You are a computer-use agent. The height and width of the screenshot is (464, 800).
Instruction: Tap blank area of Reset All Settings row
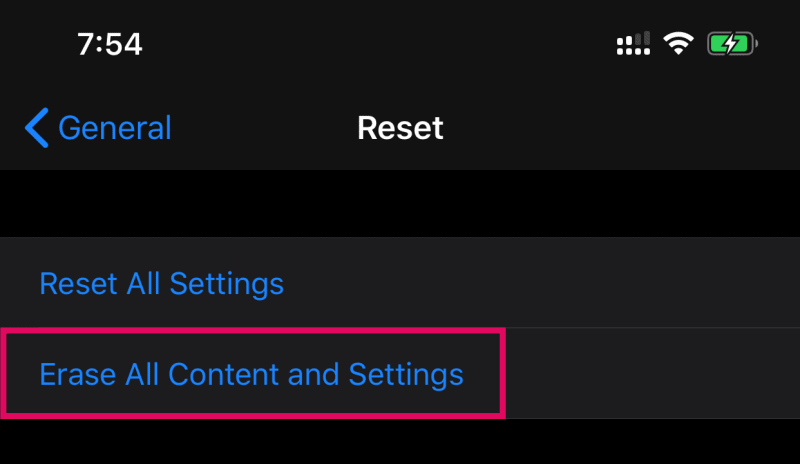click(541, 282)
